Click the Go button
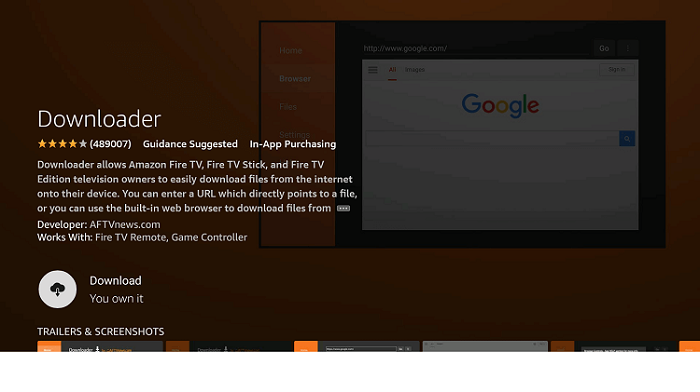 604,48
